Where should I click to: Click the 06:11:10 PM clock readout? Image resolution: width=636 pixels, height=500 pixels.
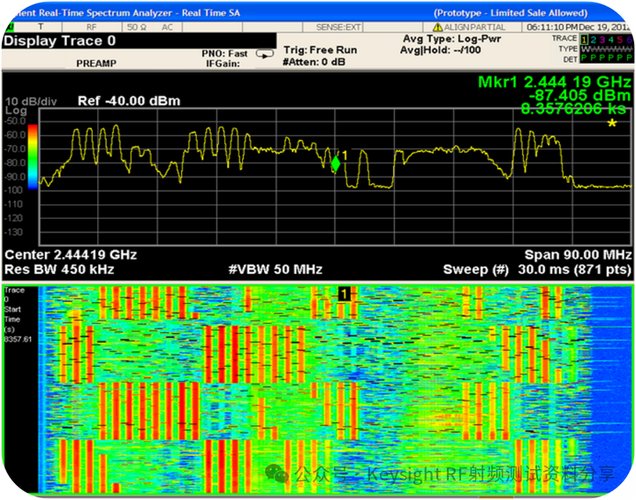[x=552, y=27]
